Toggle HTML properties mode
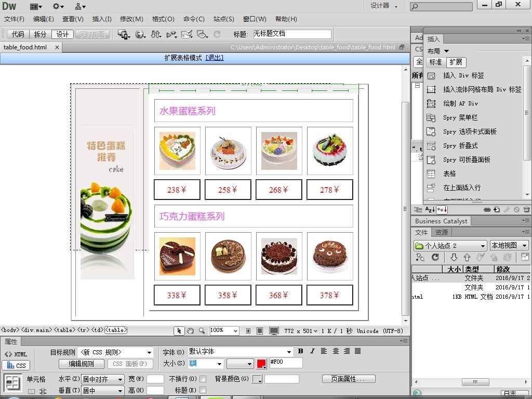The image size is (532, 399). pos(16,354)
